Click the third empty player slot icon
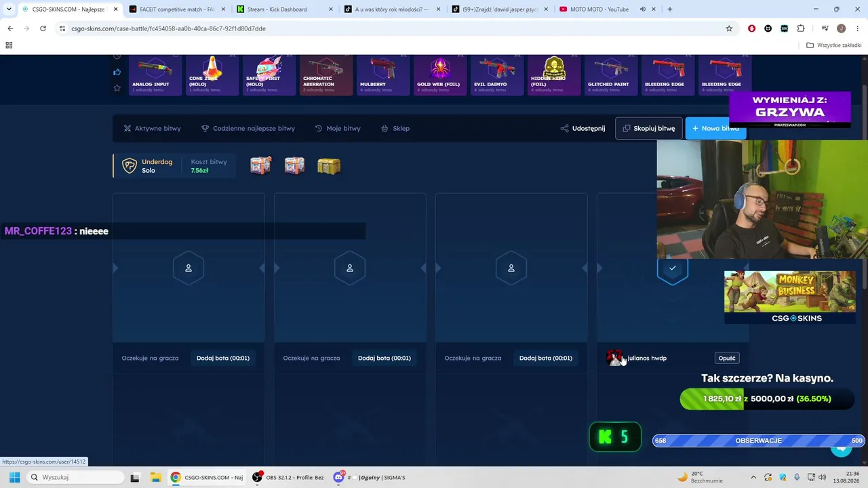The height and width of the screenshot is (488, 868). click(x=511, y=268)
